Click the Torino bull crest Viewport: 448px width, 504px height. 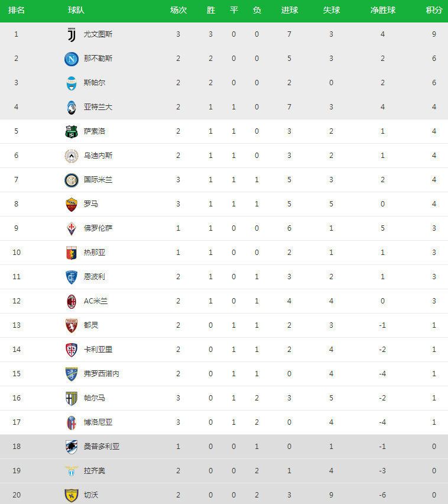tap(72, 325)
